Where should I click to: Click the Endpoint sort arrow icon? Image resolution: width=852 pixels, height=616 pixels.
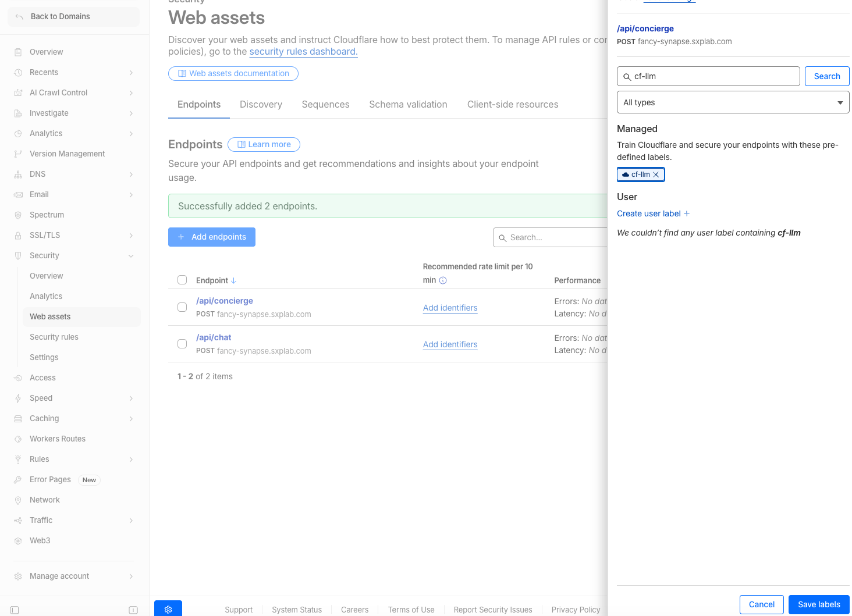tap(234, 280)
